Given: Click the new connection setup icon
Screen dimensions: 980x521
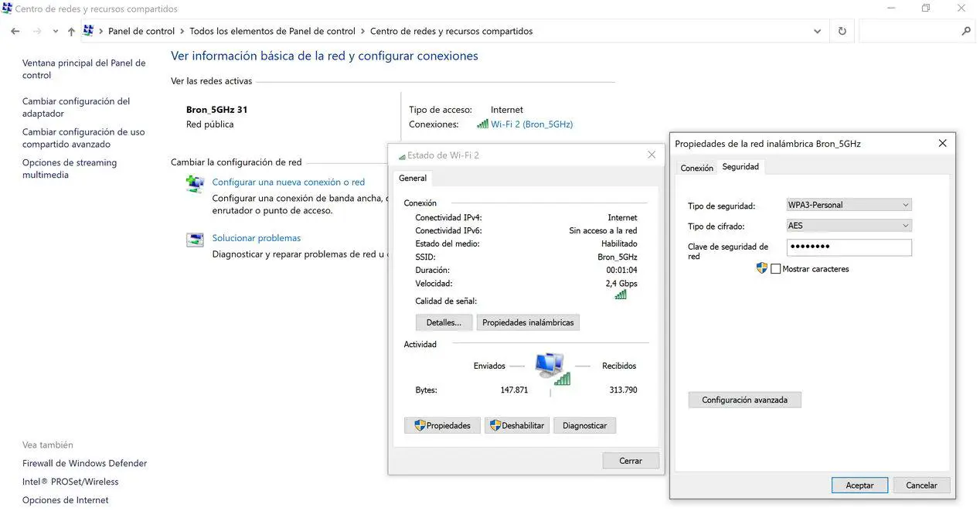Looking at the screenshot, I should coord(195,184).
